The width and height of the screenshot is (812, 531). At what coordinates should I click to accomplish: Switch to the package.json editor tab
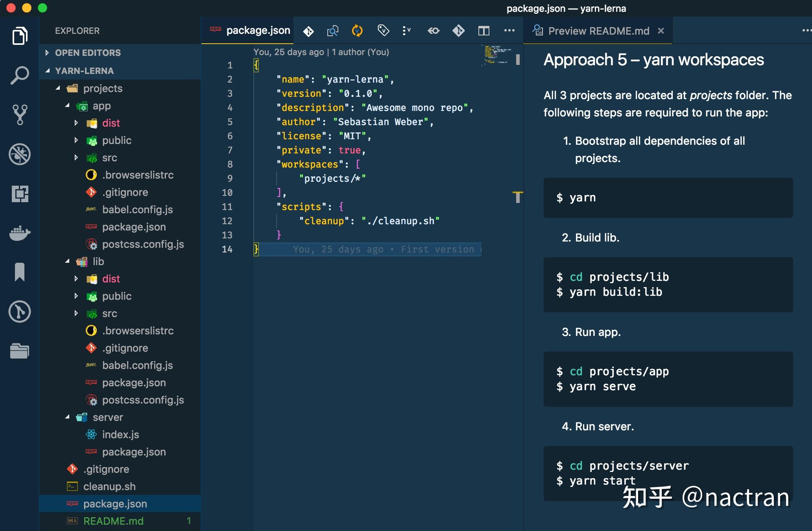click(x=258, y=31)
